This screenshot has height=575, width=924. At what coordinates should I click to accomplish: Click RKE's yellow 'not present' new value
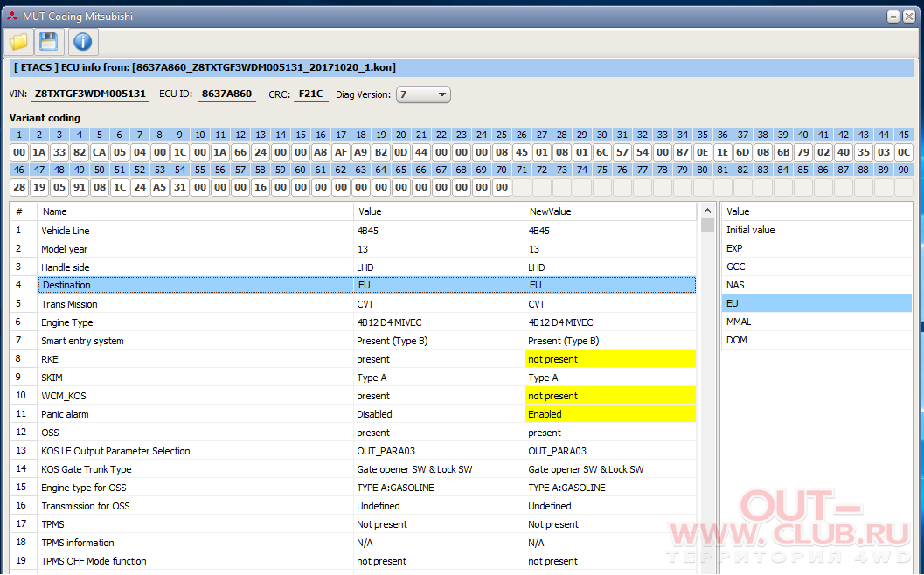pyautogui.click(x=610, y=359)
